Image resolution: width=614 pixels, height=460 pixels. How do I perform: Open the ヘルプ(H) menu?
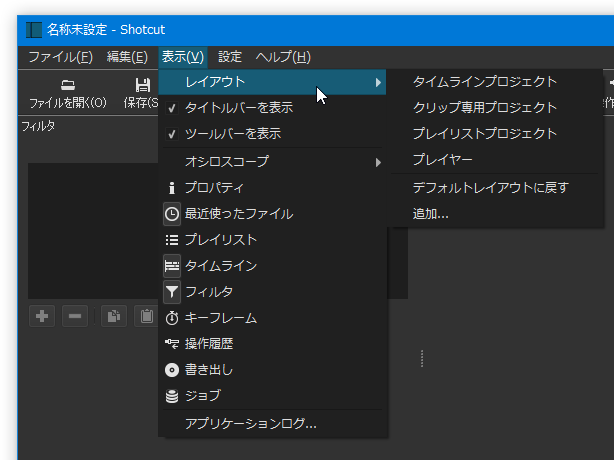(x=283, y=57)
